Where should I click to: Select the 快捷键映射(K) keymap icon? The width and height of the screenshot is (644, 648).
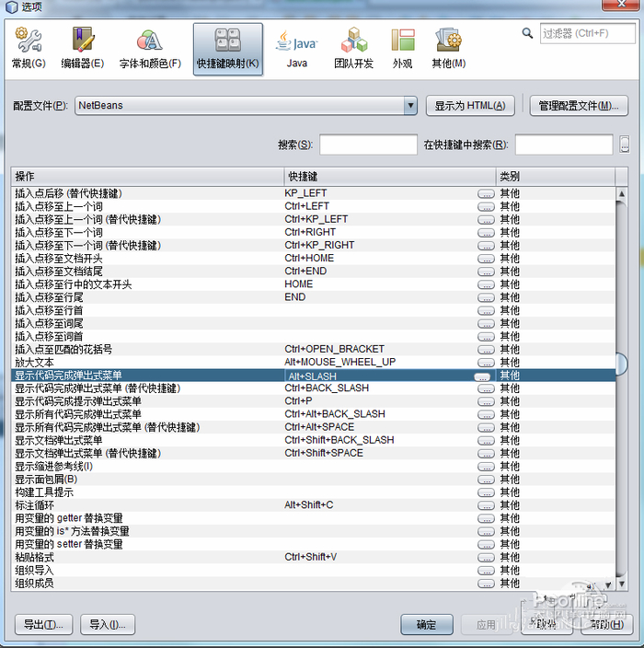tap(227, 49)
